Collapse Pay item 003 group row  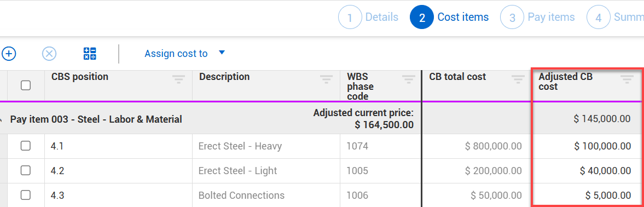tap(2, 120)
